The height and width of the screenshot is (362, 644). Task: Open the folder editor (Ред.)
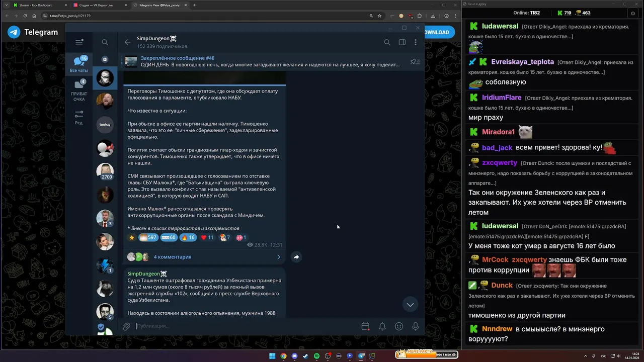(x=79, y=118)
